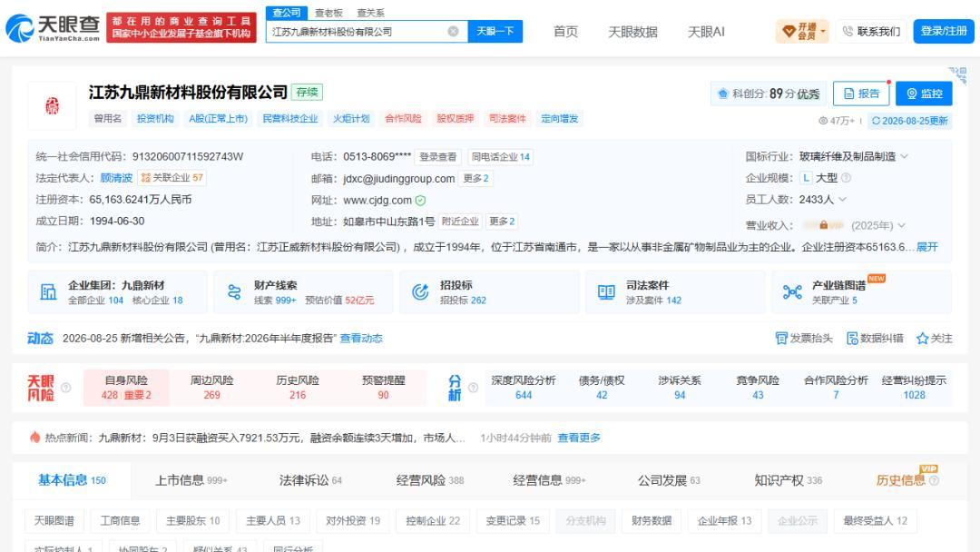The height and width of the screenshot is (552, 980).
Task: Open the 招投标 bidding card
Action: click(x=489, y=292)
